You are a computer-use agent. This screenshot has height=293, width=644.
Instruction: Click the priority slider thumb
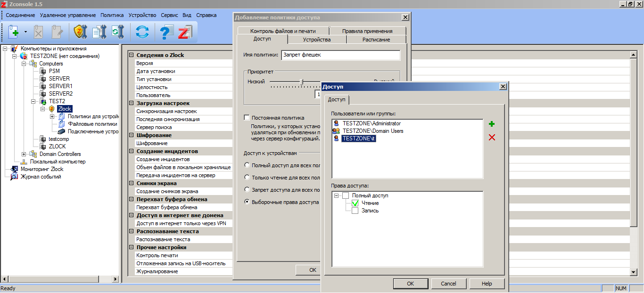click(302, 82)
